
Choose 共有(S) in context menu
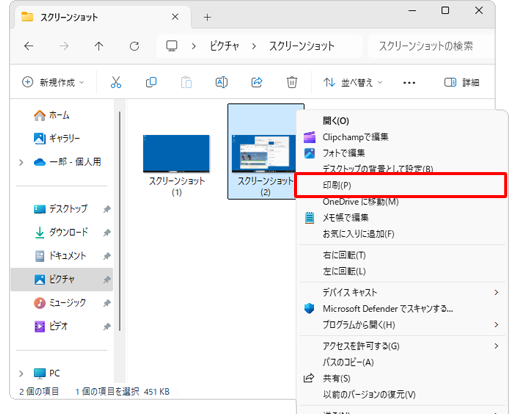(x=402, y=378)
